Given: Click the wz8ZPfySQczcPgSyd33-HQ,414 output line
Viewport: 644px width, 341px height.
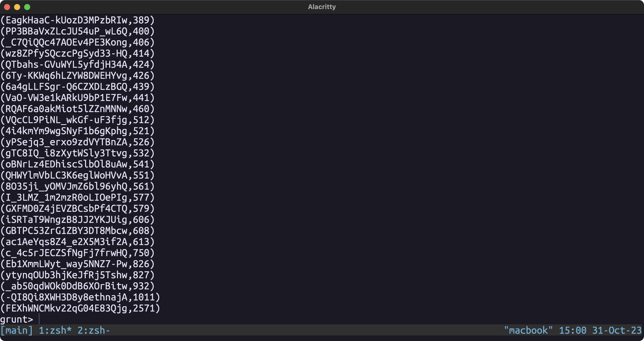Looking at the screenshot, I should 77,53.
